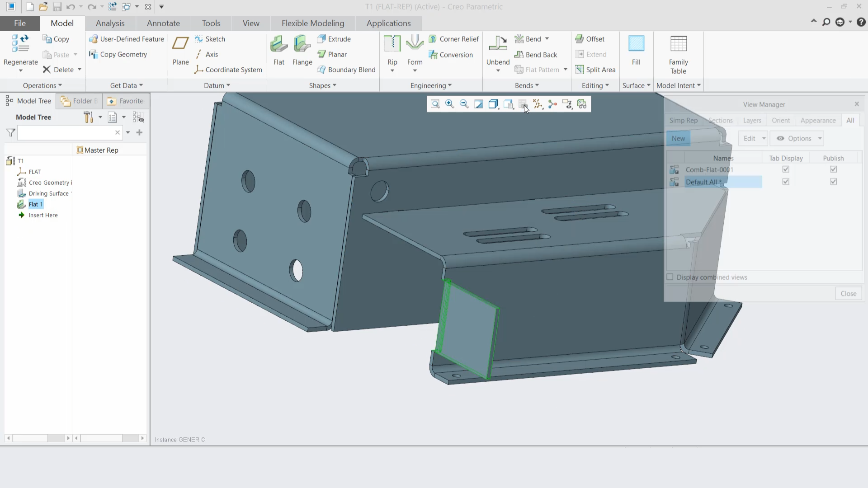
Task: Click the Offset tool
Action: 590,39
